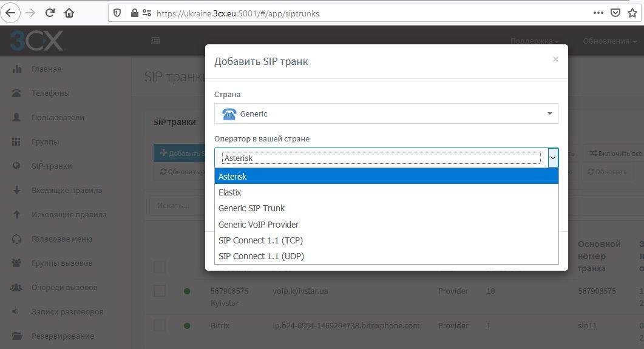Click the Группы вызовов people icon
This screenshot has height=349, width=644.
pos(16,263)
